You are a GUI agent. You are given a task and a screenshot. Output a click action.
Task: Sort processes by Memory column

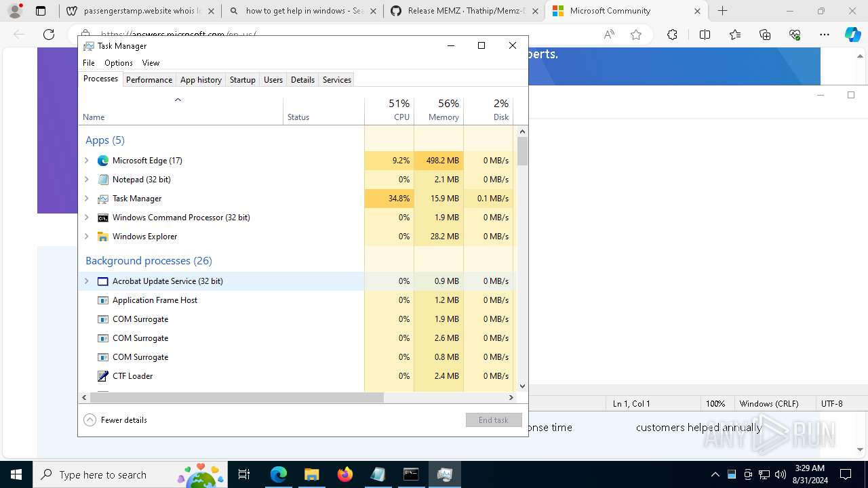pos(439,110)
